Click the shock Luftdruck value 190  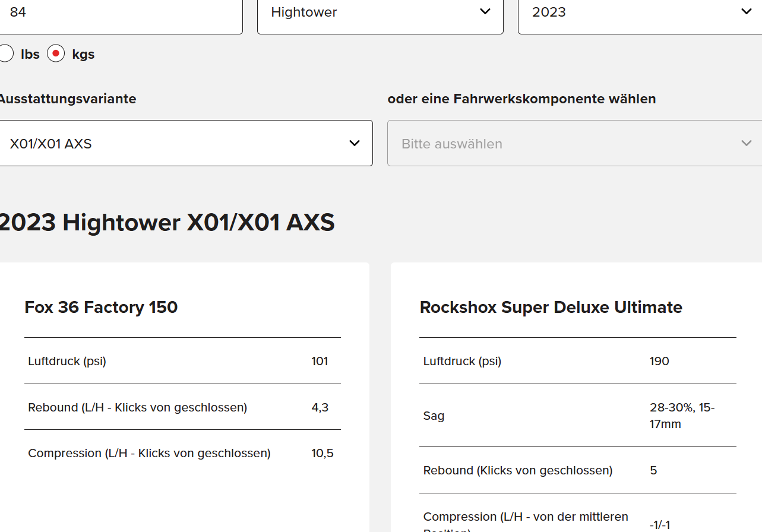(x=659, y=361)
